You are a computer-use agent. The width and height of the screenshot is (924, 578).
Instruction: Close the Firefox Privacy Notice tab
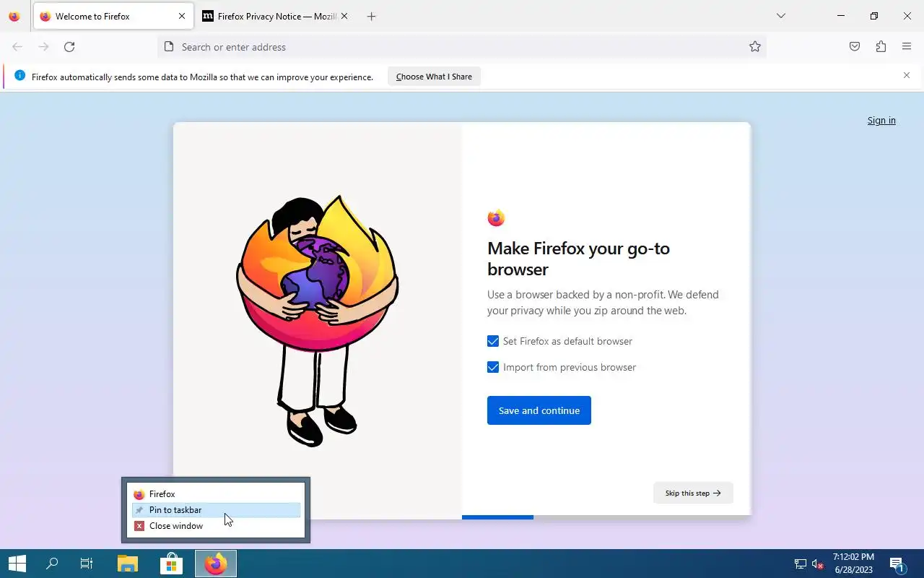tap(344, 16)
